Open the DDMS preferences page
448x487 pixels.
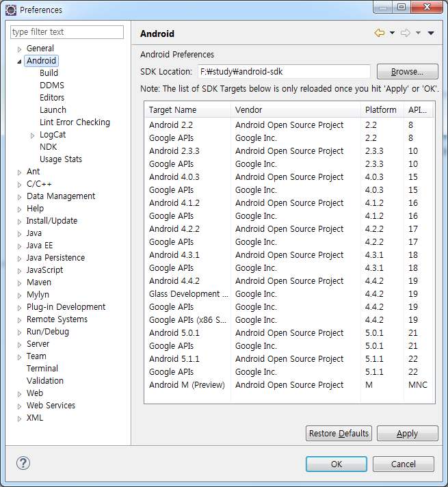coord(52,85)
